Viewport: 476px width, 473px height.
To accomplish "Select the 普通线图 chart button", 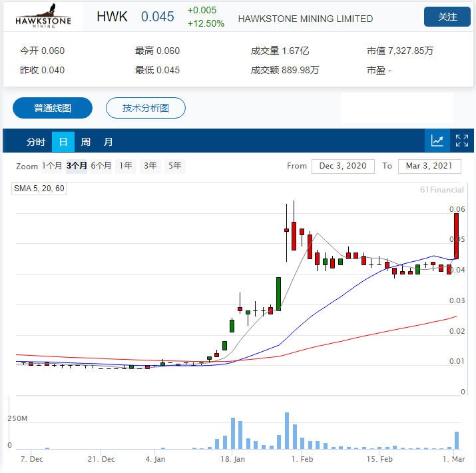I will click(x=53, y=108).
